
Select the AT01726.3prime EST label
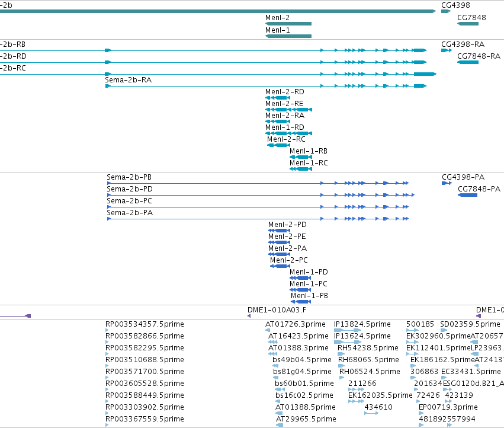(x=296, y=324)
